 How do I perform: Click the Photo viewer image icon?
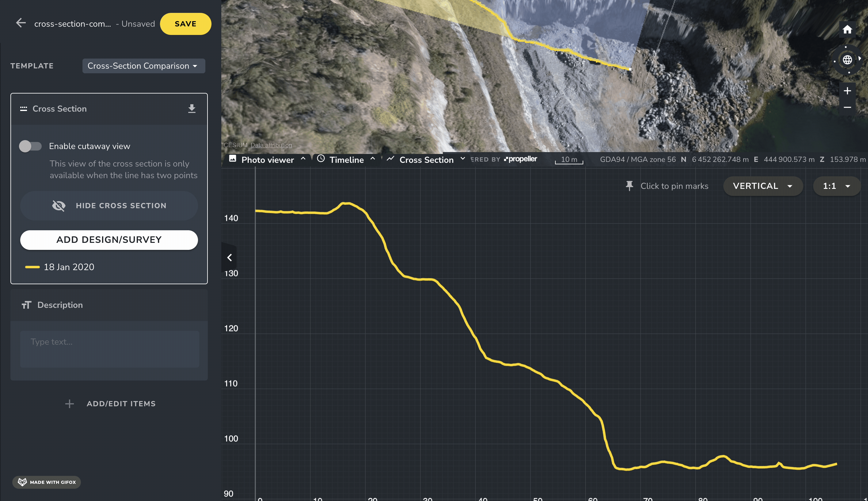click(233, 158)
